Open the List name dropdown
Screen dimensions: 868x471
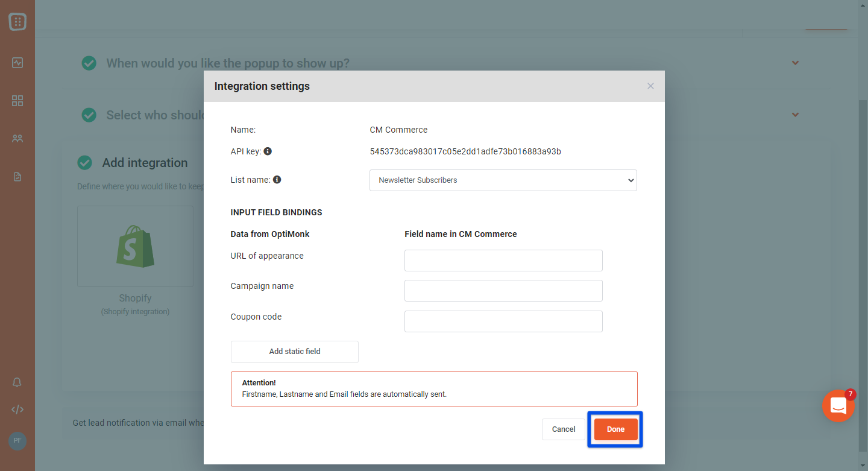503,180
